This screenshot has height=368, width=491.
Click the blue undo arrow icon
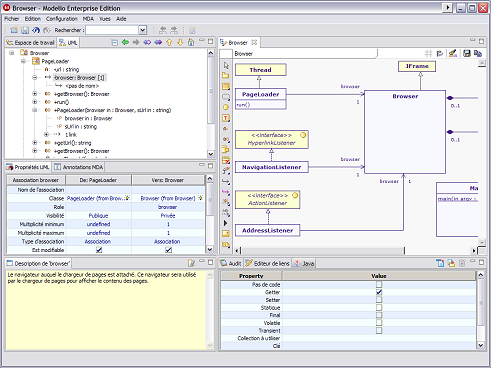(x=36, y=30)
